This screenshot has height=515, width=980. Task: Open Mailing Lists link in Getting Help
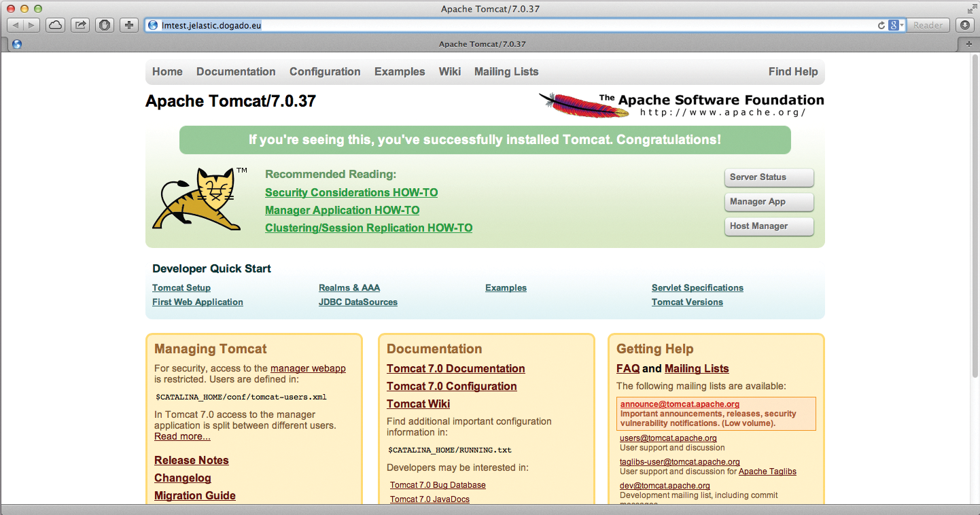pyautogui.click(x=697, y=368)
